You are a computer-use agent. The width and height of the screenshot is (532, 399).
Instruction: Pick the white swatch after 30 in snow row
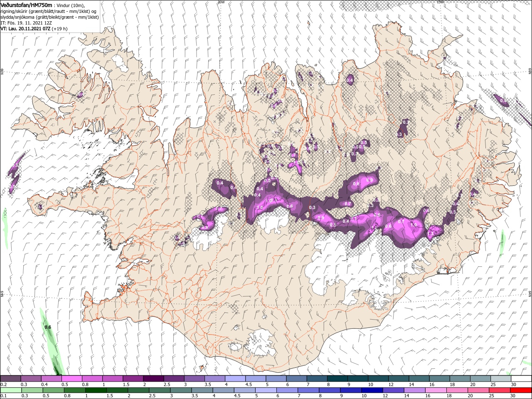(x=521, y=379)
